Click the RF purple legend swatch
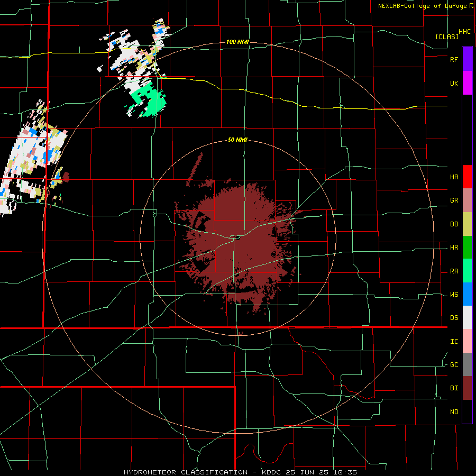 point(467,59)
